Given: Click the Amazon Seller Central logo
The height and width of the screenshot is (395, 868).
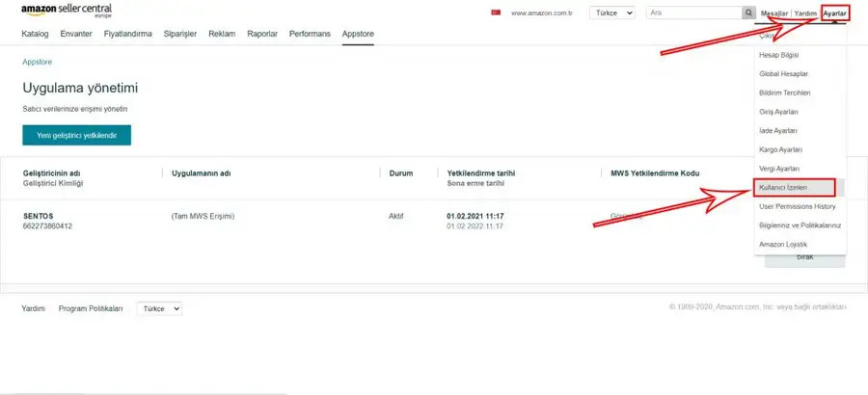Looking at the screenshot, I should (x=67, y=11).
